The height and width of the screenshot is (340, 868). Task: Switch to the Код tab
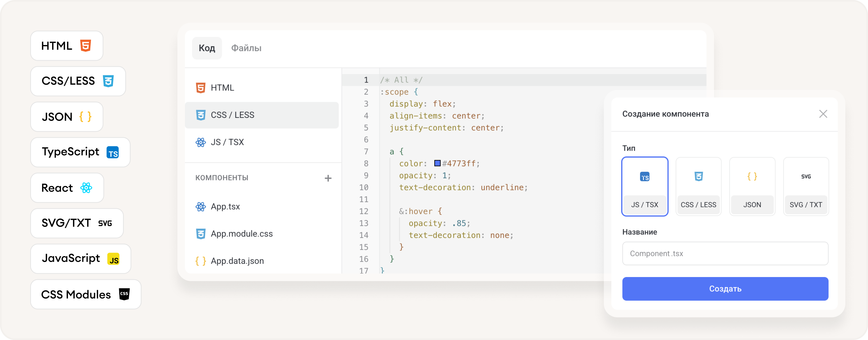pyautogui.click(x=207, y=48)
